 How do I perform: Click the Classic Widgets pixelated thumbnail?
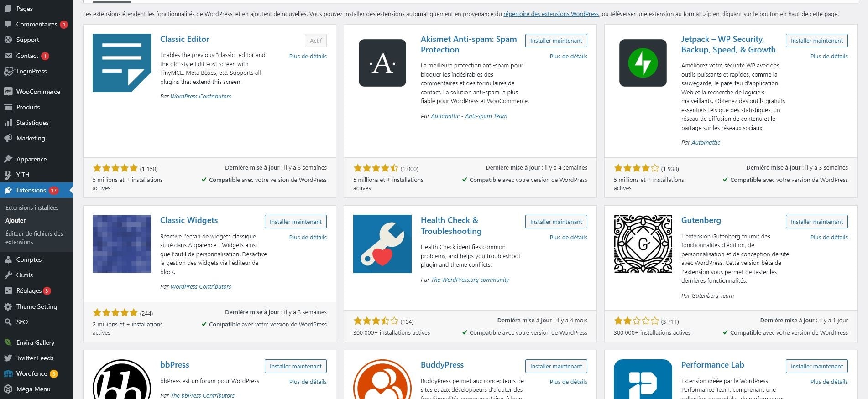point(122,244)
